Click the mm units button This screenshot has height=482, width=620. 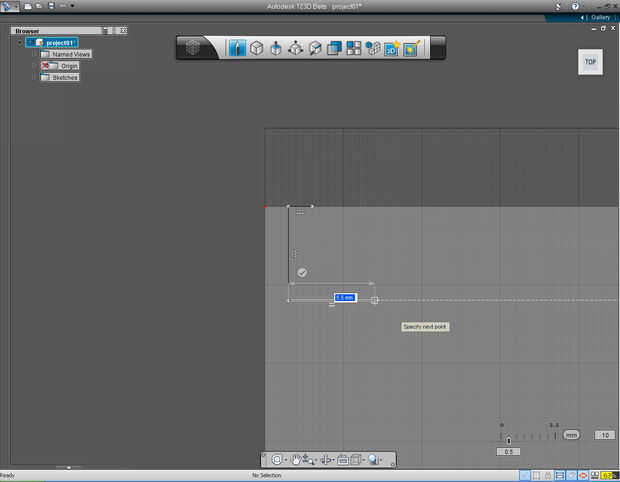(x=571, y=435)
